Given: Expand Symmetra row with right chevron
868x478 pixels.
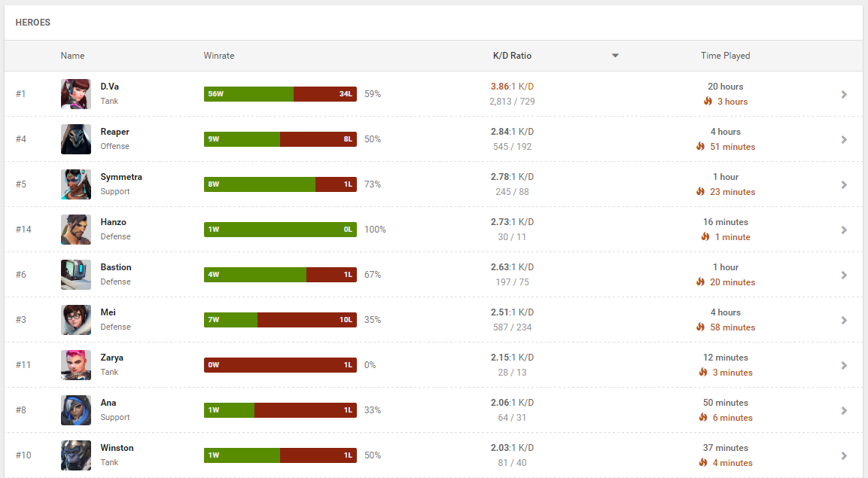Looking at the screenshot, I should coord(844,184).
